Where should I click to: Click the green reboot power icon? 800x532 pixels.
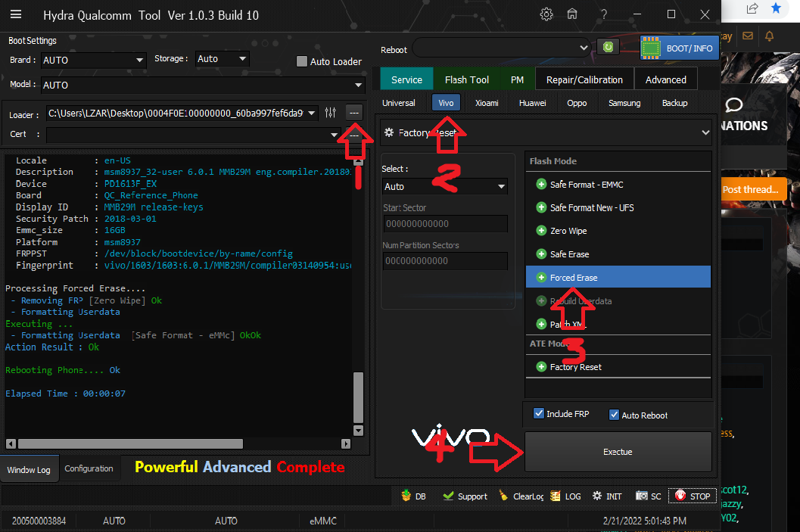pyautogui.click(x=608, y=47)
